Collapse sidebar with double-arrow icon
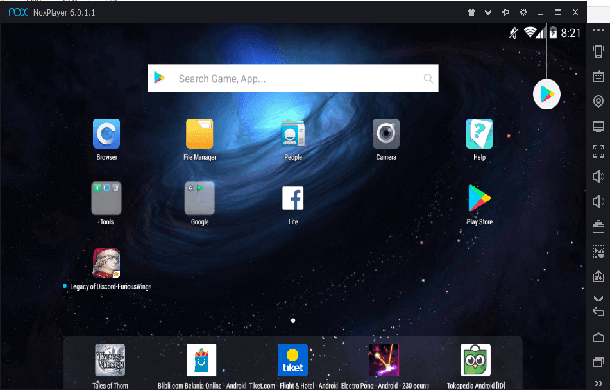The height and width of the screenshot is (390, 610). pyautogui.click(x=598, y=384)
